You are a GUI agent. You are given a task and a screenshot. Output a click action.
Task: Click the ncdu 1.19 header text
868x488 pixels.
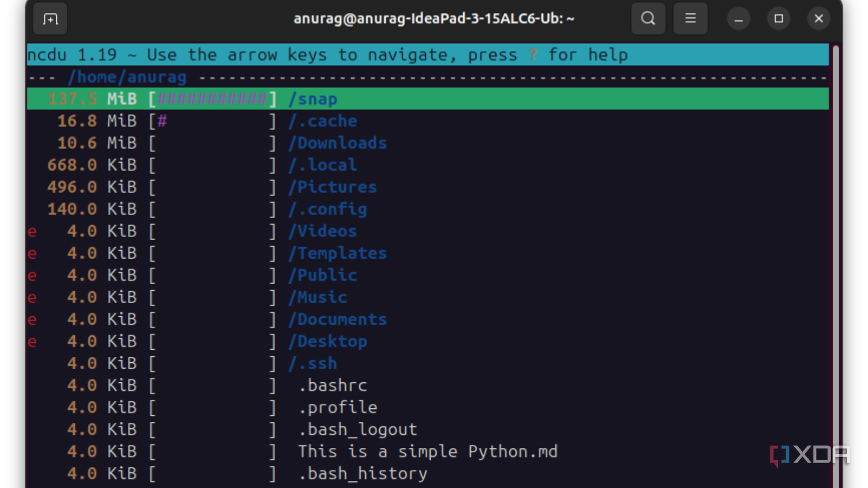[x=72, y=55]
